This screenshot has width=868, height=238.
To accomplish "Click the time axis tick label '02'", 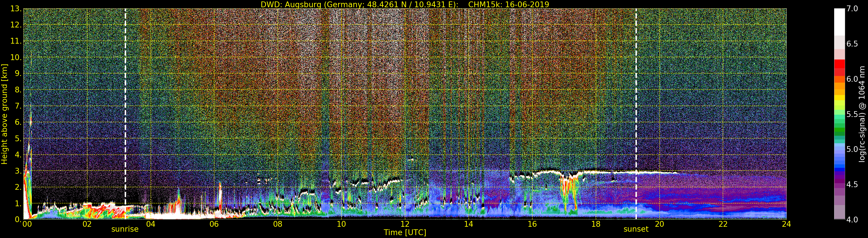I will [x=87, y=224].
